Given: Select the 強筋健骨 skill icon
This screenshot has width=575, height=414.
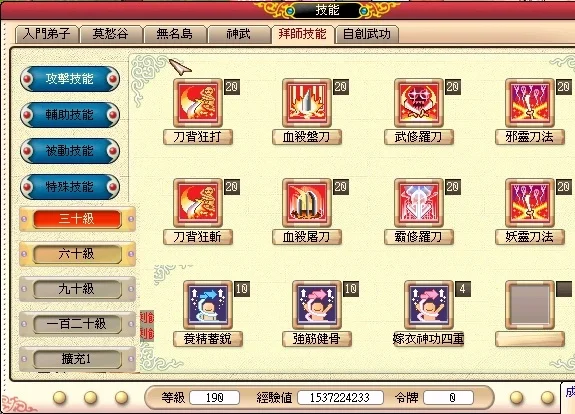Looking at the screenshot, I should click(317, 305).
